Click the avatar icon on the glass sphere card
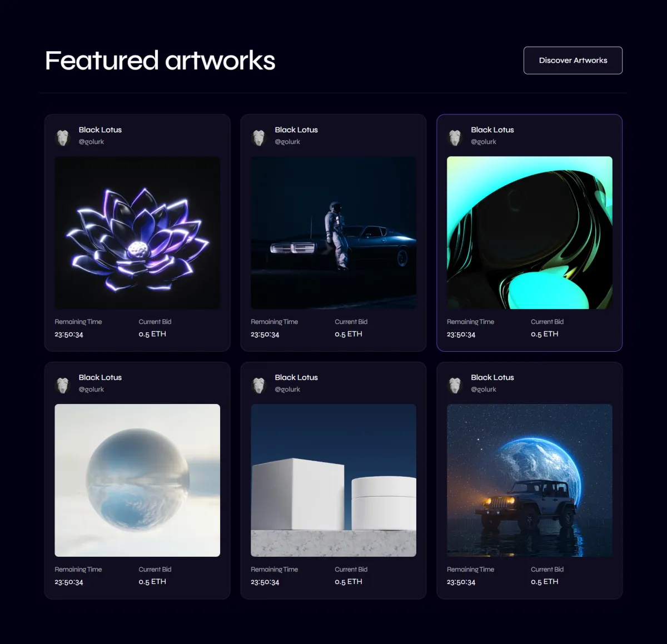The width and height of the screenshot is (667, 644). (x=63, y=385)
